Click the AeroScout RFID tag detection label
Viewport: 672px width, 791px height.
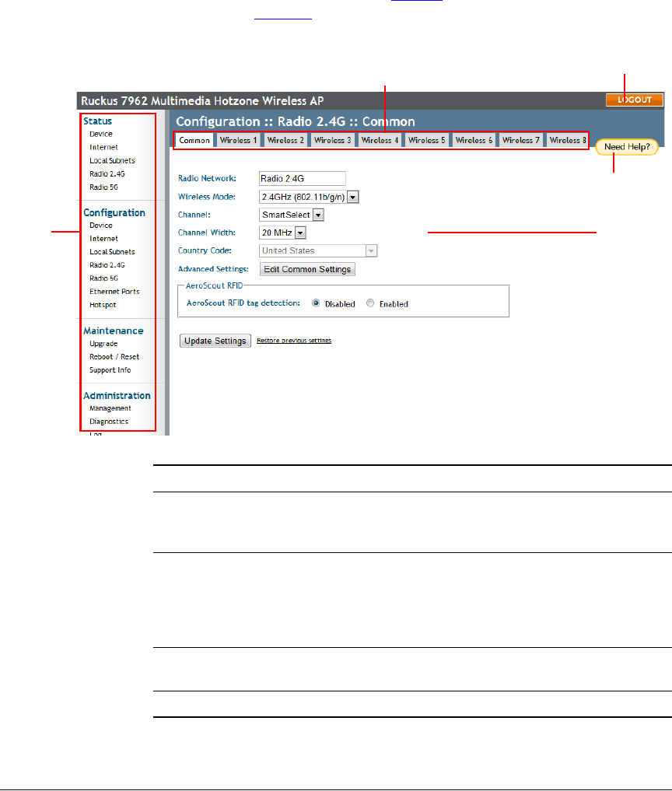coord(243,303)
